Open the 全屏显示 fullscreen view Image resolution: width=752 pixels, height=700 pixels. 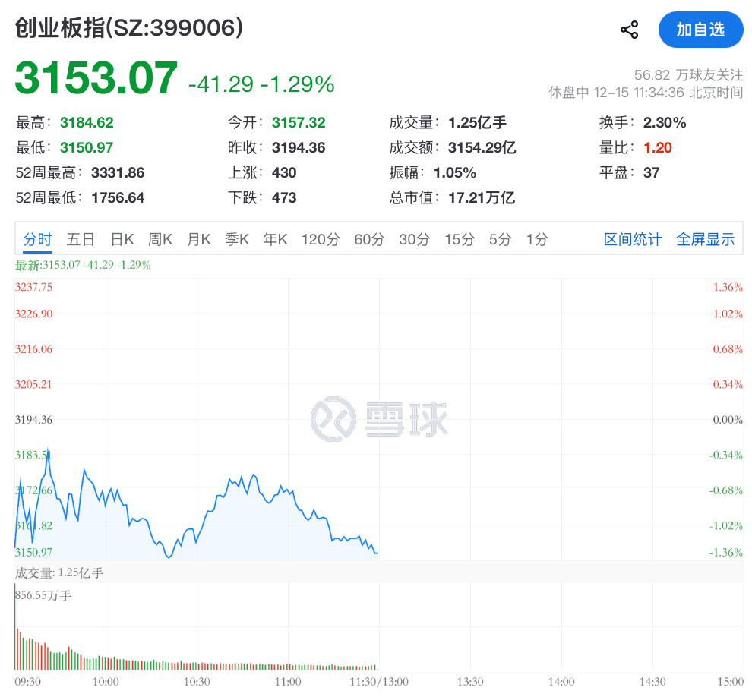click(x=705, y=239)
